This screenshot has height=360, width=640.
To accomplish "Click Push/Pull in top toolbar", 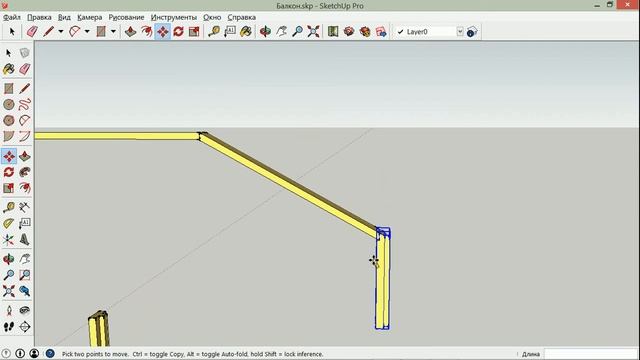I will [131, 31].
